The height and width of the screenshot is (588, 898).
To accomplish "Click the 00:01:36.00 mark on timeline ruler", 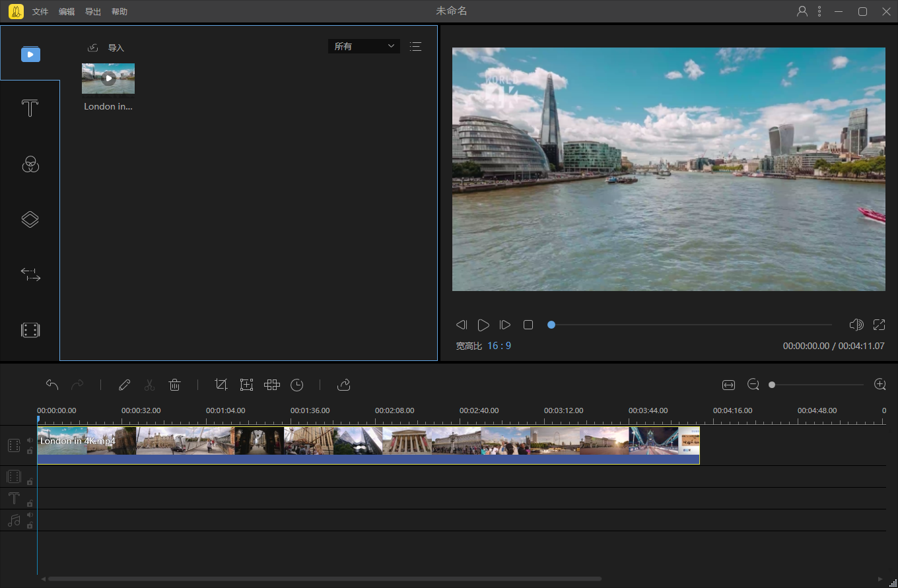I will [310, 410].
